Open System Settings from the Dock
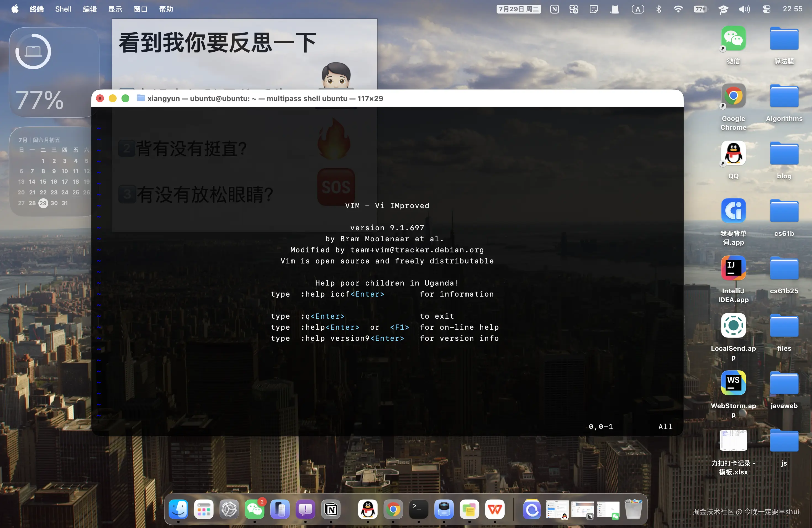The height and width of the screenshot is (528, 812). [x=229, y=509]
